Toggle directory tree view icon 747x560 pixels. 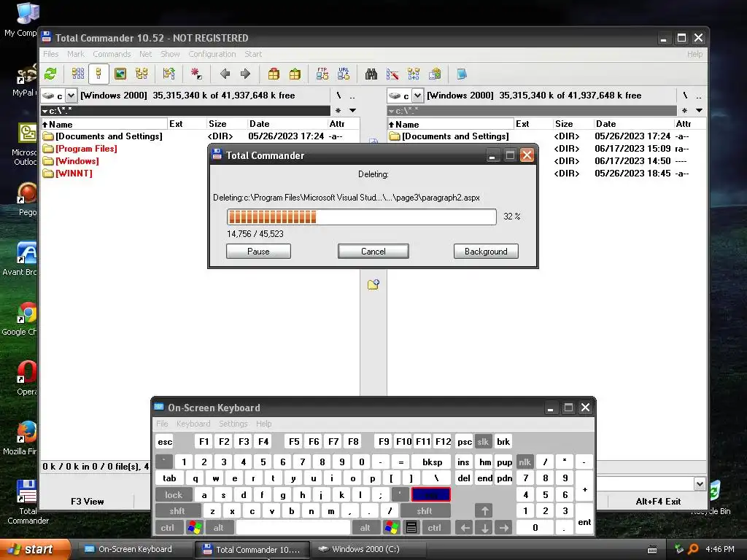[142, 74]
